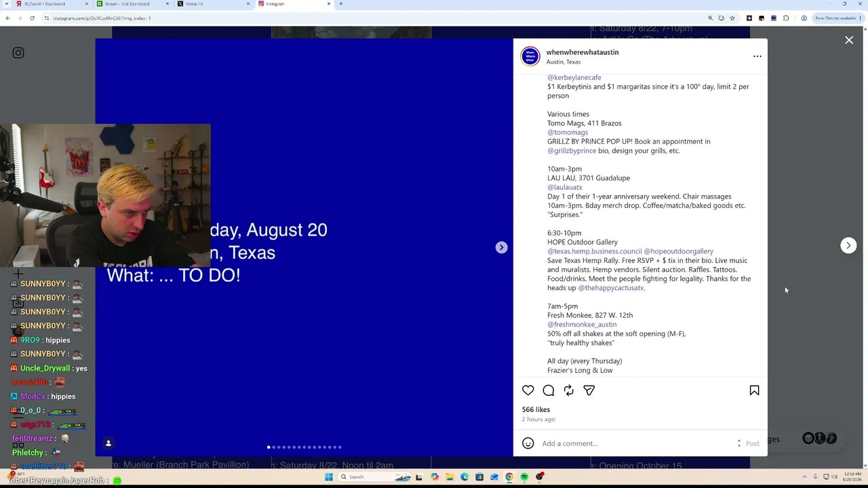Open the zoom magnifier in address bar
Image resolution: width=868 pixels, height=488 pixels.
(710, 18)
